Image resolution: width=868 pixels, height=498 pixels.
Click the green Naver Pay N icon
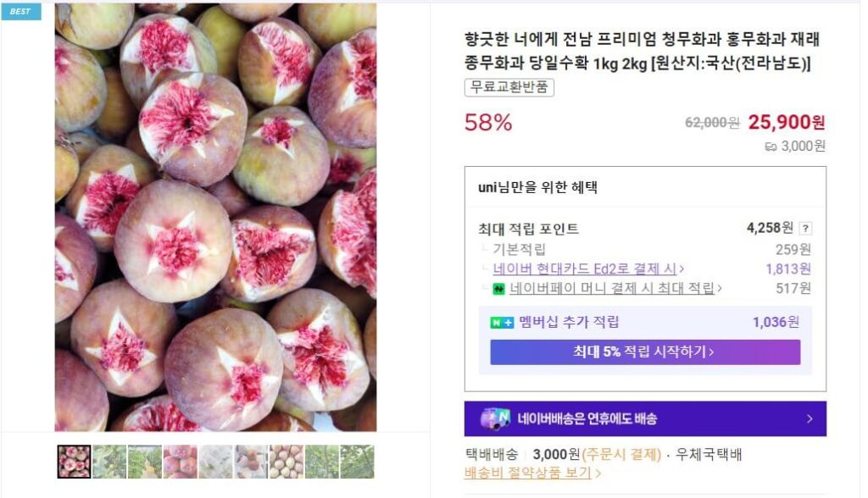[x=498, y=289]
